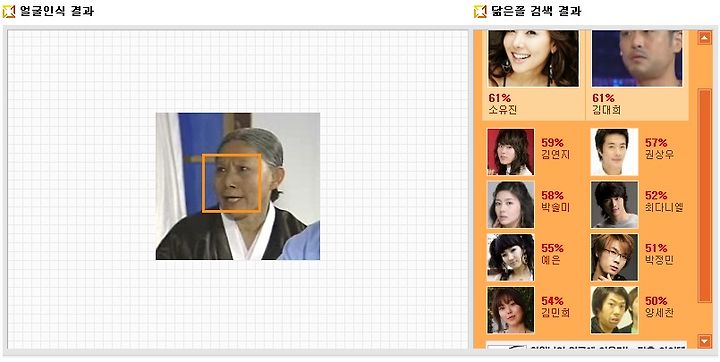Click the name label 김연지

pyautogui.click(x=556, y=155)
